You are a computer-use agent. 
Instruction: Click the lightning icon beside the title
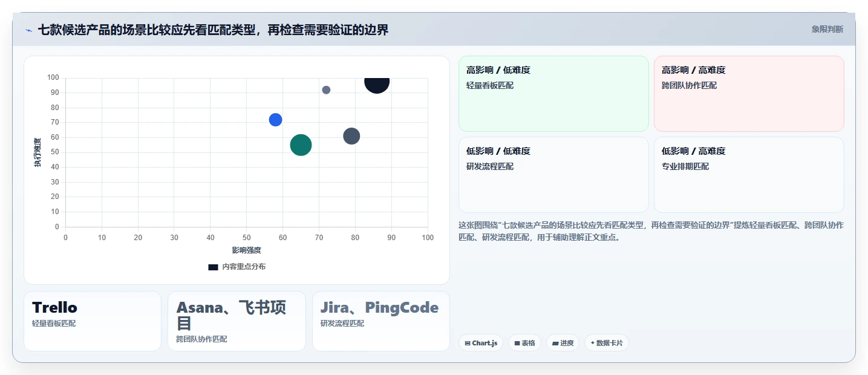pos(28,30)
